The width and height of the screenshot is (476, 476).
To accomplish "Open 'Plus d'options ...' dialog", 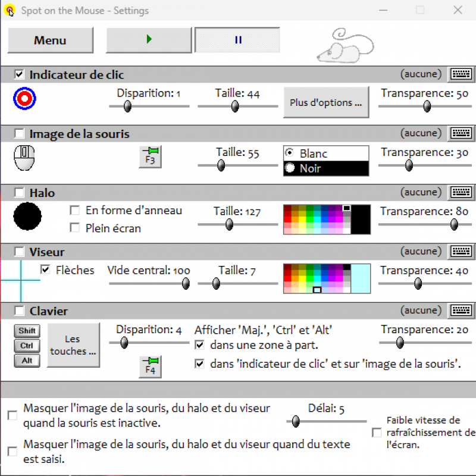I will pyautogui.click(x=326, y=102).
